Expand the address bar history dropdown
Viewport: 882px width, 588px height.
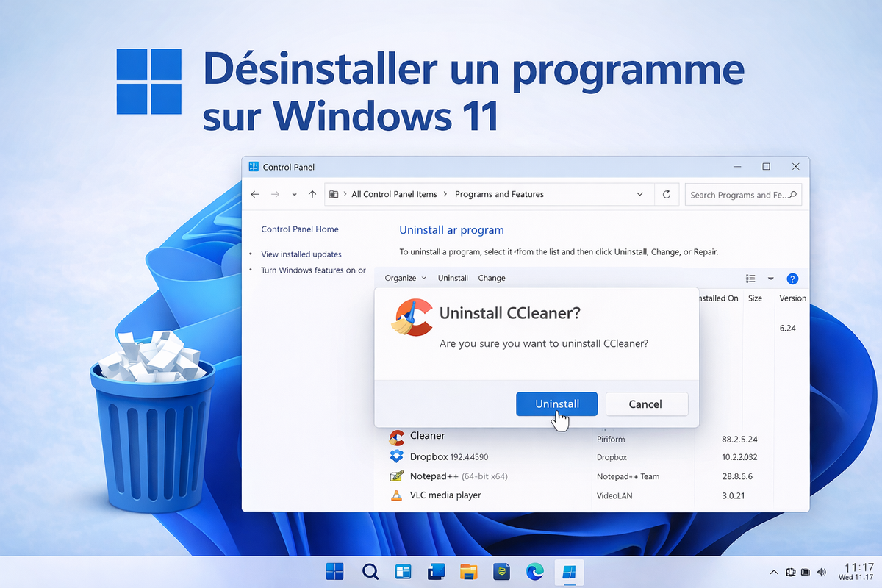coord(639,194)
